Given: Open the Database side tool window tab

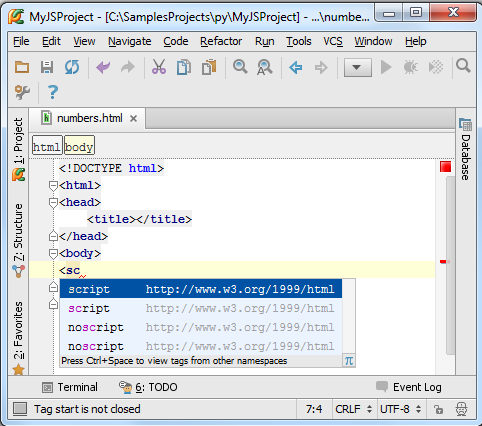Looking at the screenshot, I should click(x=465, y=149).
